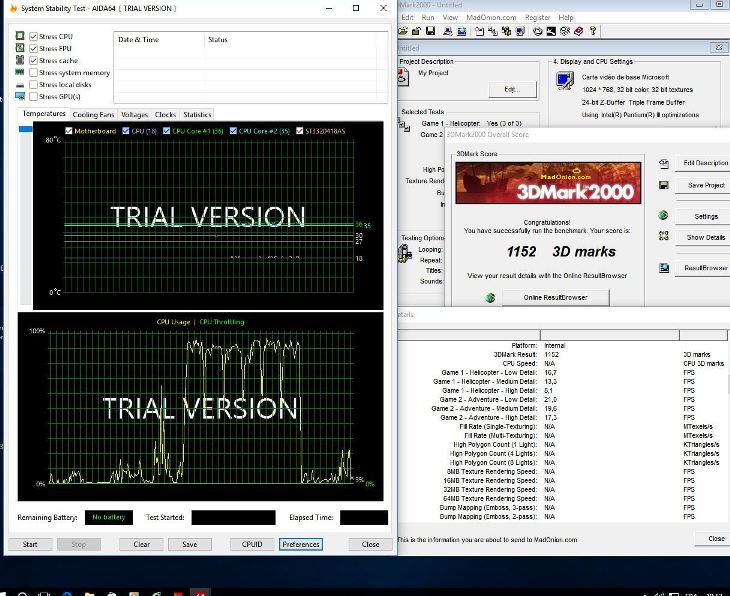Image resolution: width=730 pixels, height=596 pixels.
Task: Click the Stress GPU(s) monitor icon
Action: [20, 96]
